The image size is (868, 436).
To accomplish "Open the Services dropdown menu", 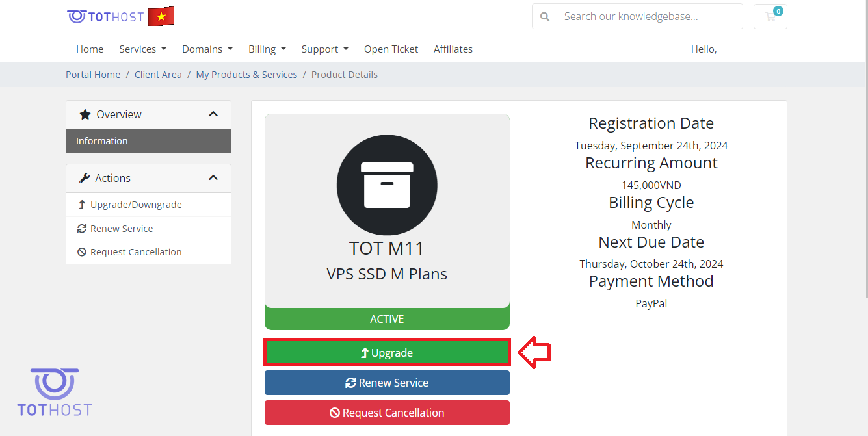I will 142,49.
